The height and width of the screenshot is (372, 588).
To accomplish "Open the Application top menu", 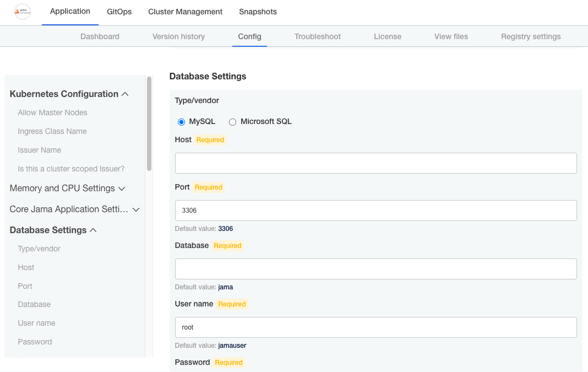I will click(x=70, y=11).
